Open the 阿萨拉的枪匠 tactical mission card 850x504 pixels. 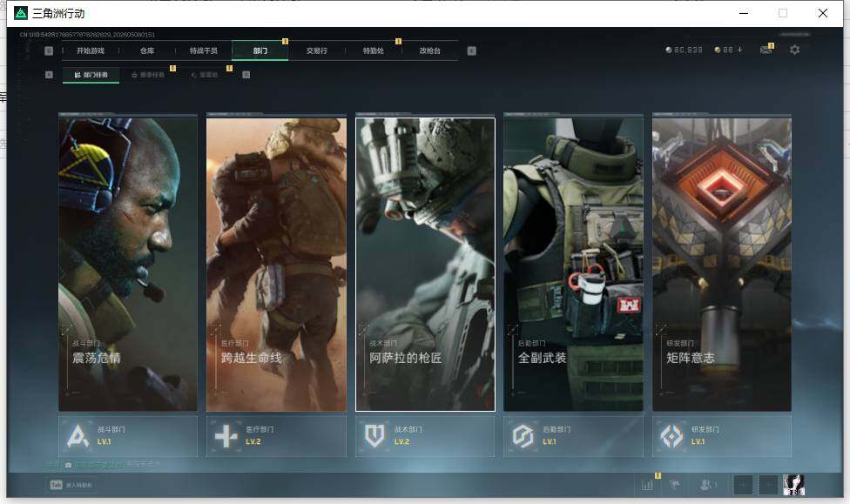(425, 265)
